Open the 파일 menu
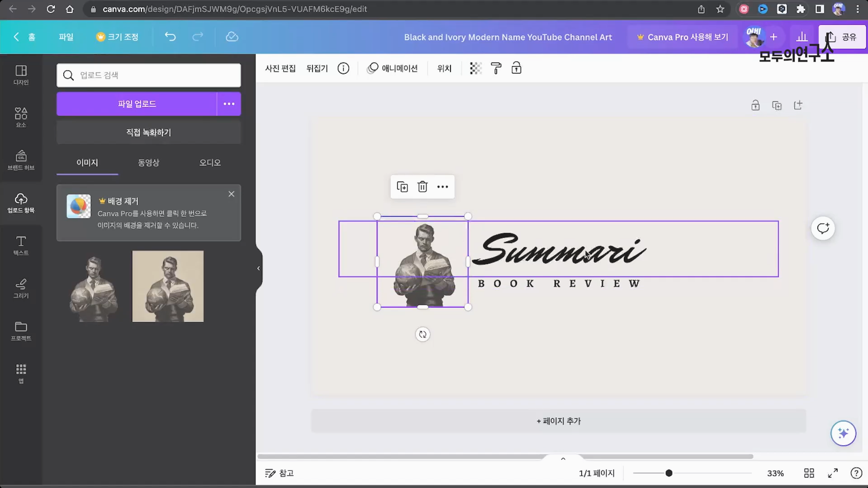Screen dimensions: 868x488 pos(66,37)
